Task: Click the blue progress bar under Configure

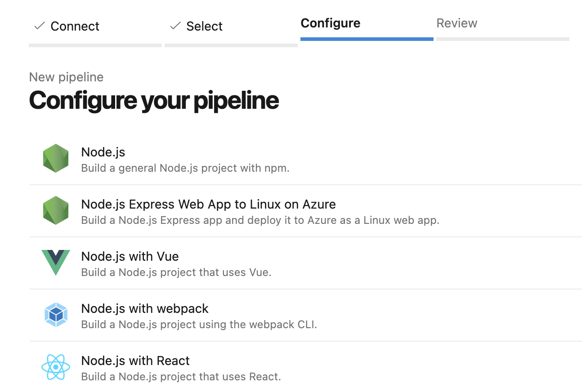Action: tap(367, 39)
